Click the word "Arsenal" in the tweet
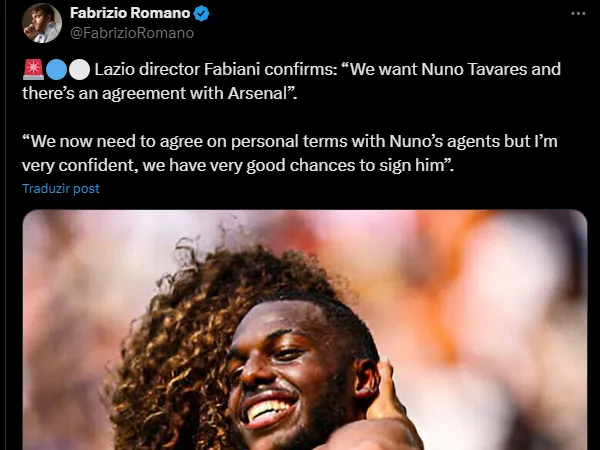The height and width of the screenshot is (450, 600). coord(257,93)
